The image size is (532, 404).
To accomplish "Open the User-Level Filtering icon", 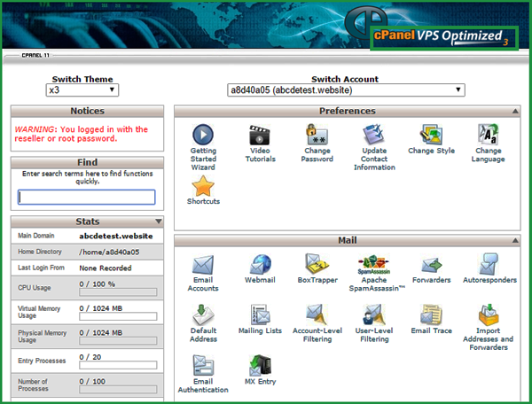I will [x=374, y=315].
